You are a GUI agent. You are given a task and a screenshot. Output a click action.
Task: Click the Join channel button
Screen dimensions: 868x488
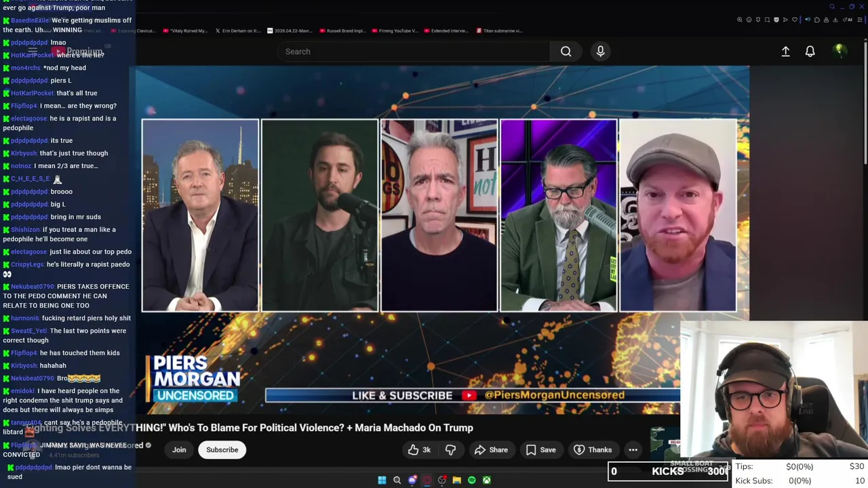pyautogui.click(x=179, y=449)
